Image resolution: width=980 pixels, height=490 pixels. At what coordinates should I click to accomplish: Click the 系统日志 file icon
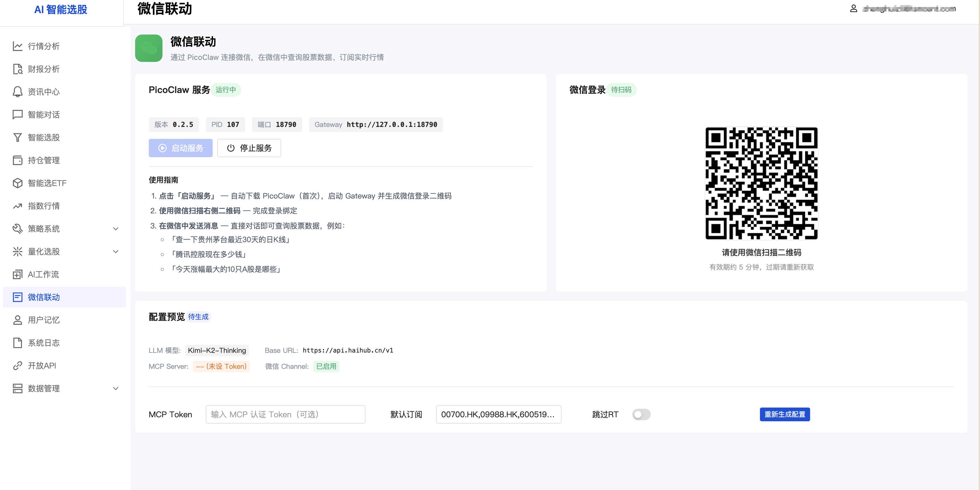[17, 343]
